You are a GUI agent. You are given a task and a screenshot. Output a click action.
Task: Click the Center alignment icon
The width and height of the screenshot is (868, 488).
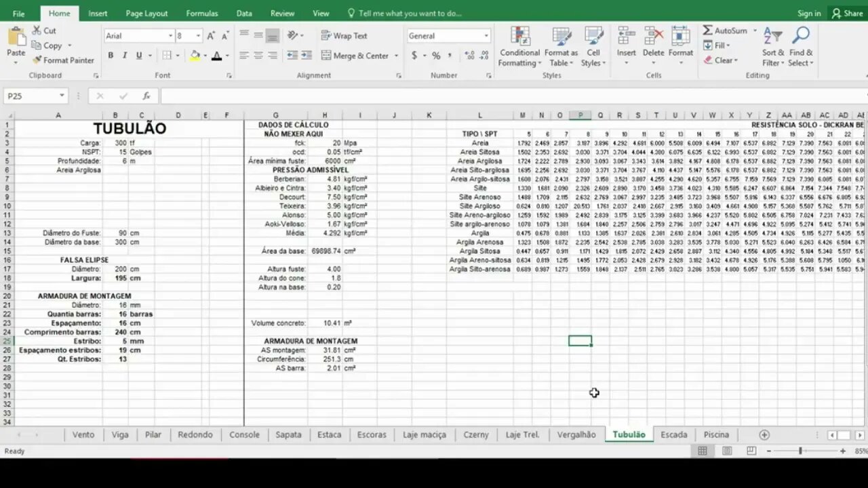tap(258, 56)
